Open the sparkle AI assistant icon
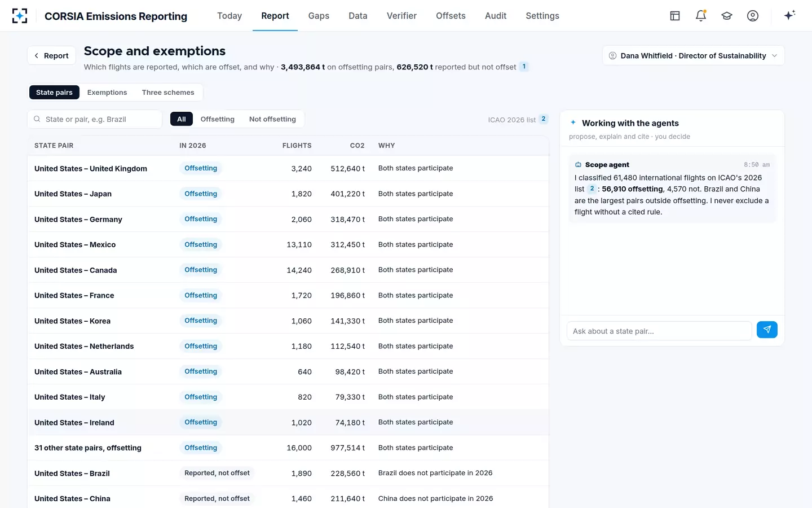This screenshot has width=812, height=508. 789,15
